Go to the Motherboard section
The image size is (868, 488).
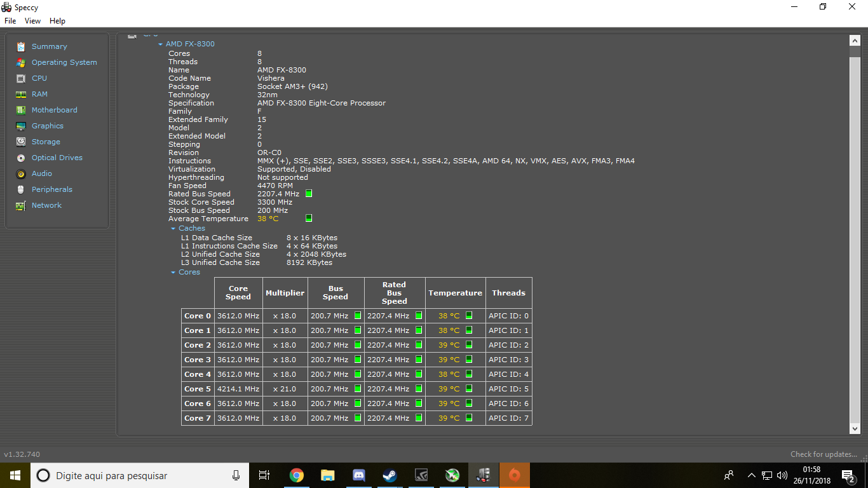coord(55,110)
